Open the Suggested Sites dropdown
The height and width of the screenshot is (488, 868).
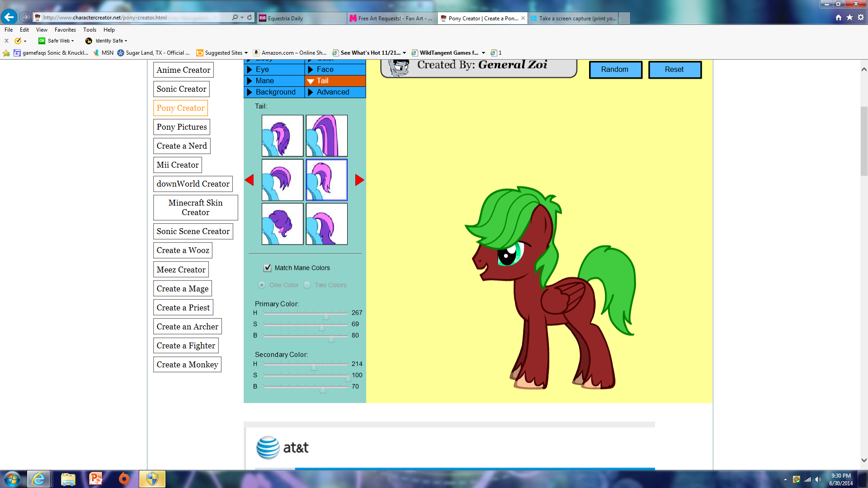pyautogui.click(x=246, y=53)
